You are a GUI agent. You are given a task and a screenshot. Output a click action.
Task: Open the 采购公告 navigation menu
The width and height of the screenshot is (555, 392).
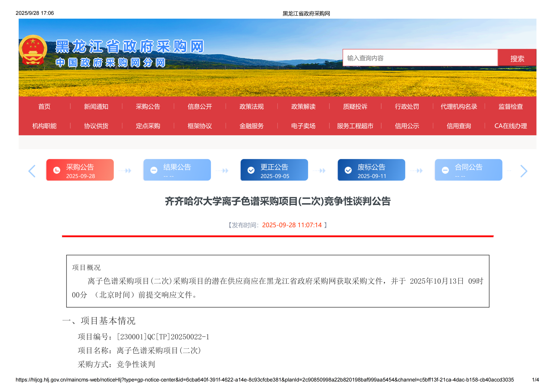click(148, 106)
